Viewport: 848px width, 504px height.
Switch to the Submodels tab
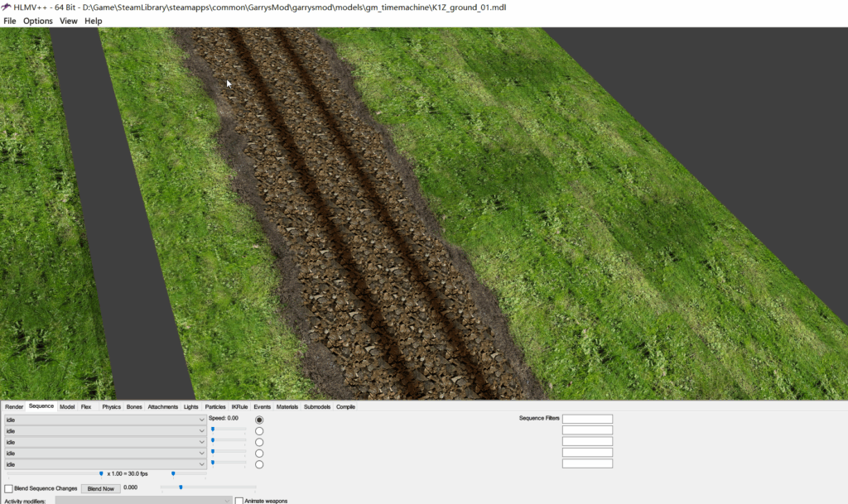pos(317,407)
